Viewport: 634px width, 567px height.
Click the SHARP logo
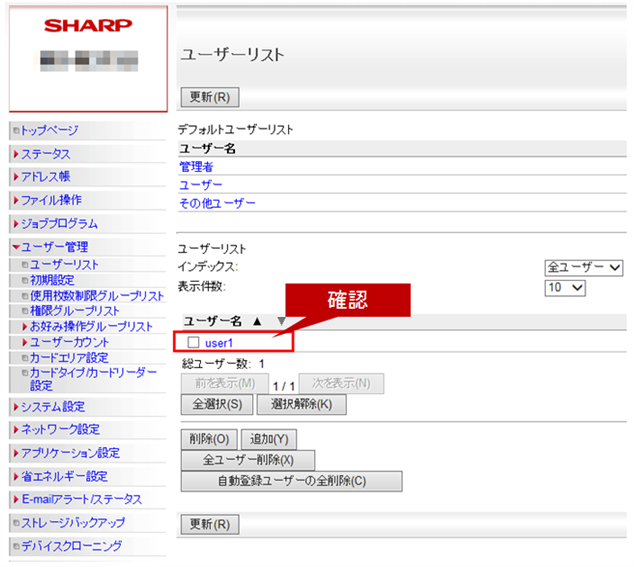coord(88,26)
